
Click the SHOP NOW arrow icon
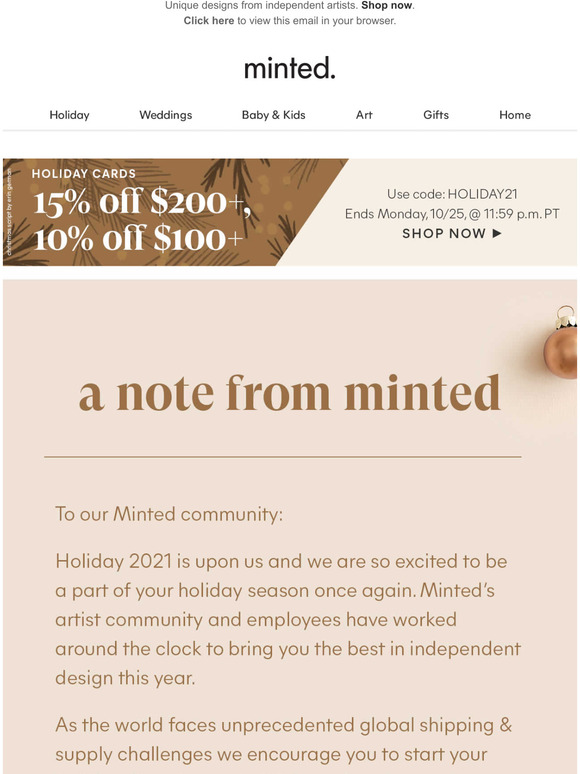click(497, 233)
